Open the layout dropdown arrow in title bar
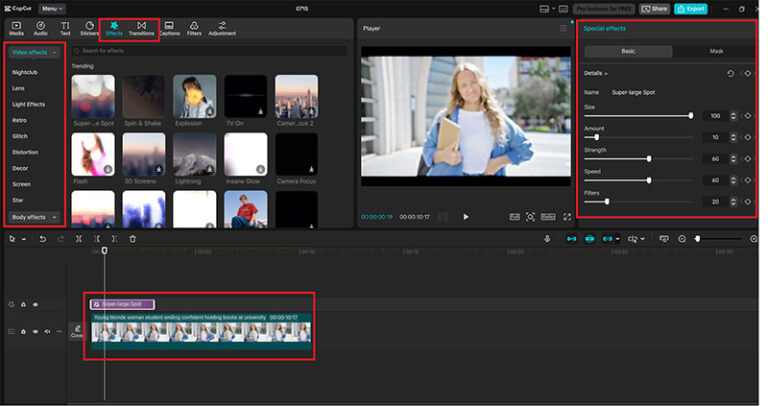Image resolution: width=768 pixels, height=406 pixels. coord(553,9)
